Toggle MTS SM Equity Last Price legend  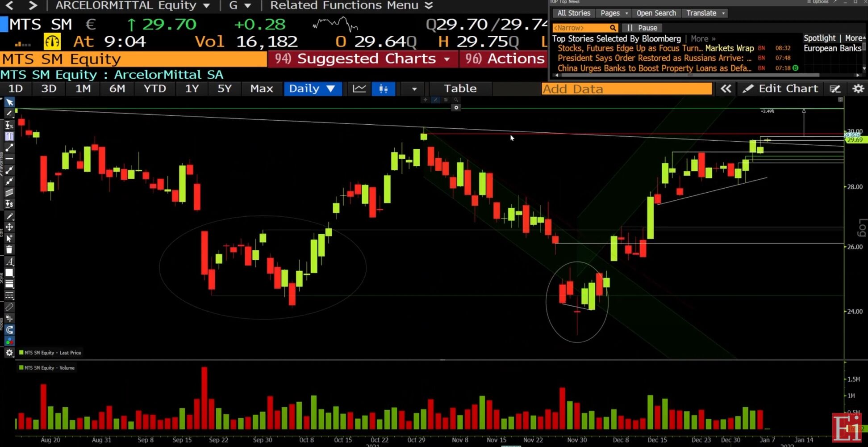click(x=50, y=353)
